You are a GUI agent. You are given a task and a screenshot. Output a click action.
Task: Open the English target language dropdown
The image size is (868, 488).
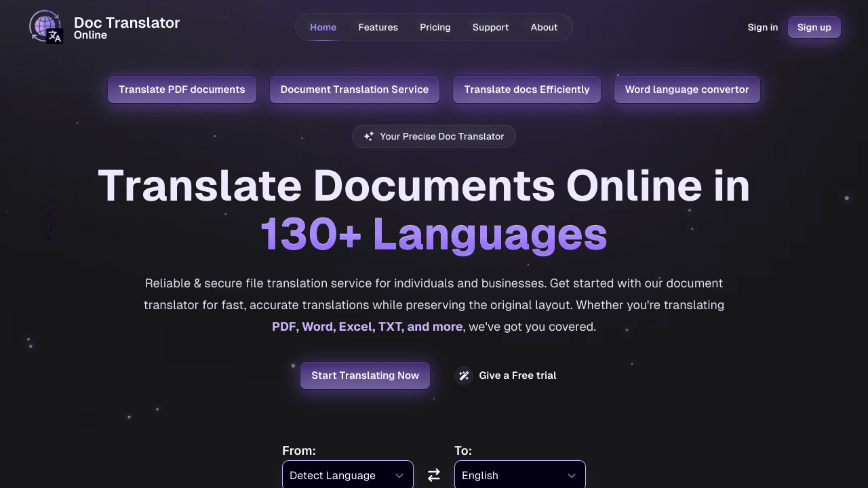pos(520,475)
